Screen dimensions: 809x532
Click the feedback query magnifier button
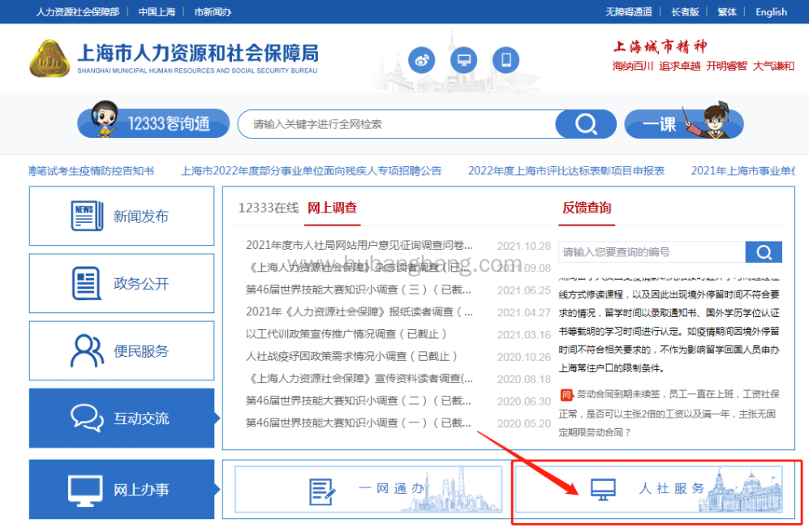click(x=763, y=251)
